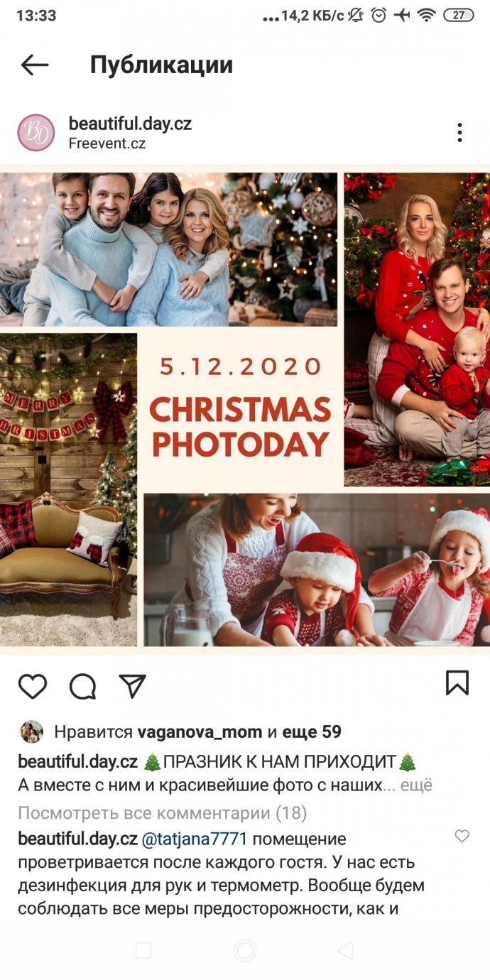This screenshot has height=980, width=490.
Task: Like the comment with the small heart
Action: [x=462, y=837]
